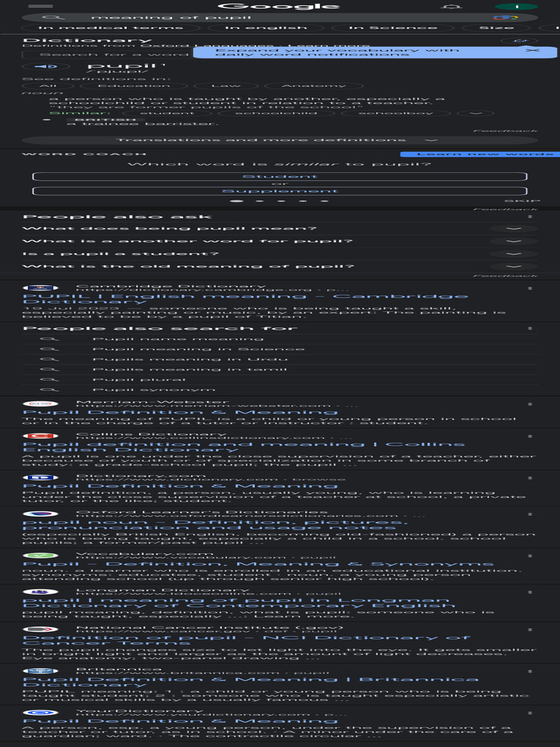560x747 pixels.
Task: Open 'PUPIL | English meaning - Cambridge Dictionary' link
Action: pyautogui.click(x=245, y=298)
